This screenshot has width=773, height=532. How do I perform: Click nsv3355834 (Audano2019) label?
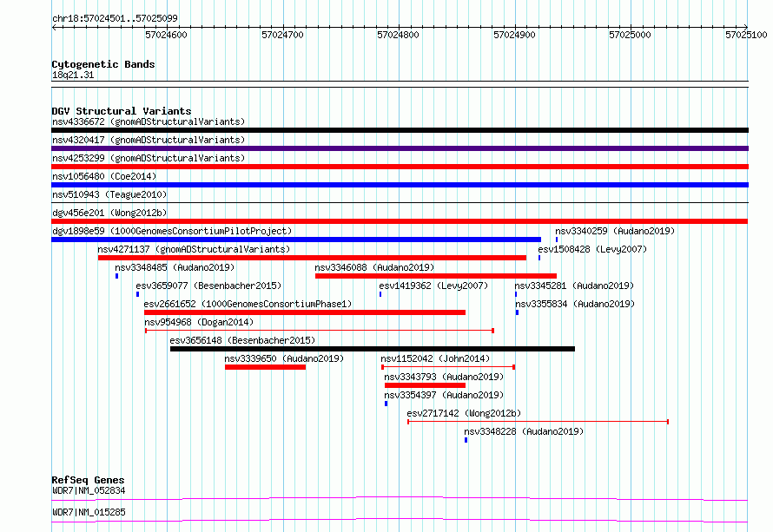(x=575, y=304)
